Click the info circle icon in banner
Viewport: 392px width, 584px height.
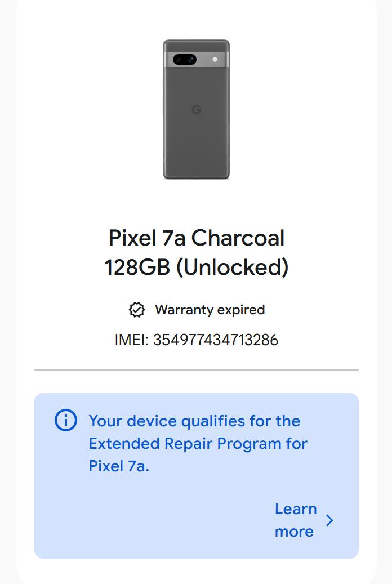65,421
